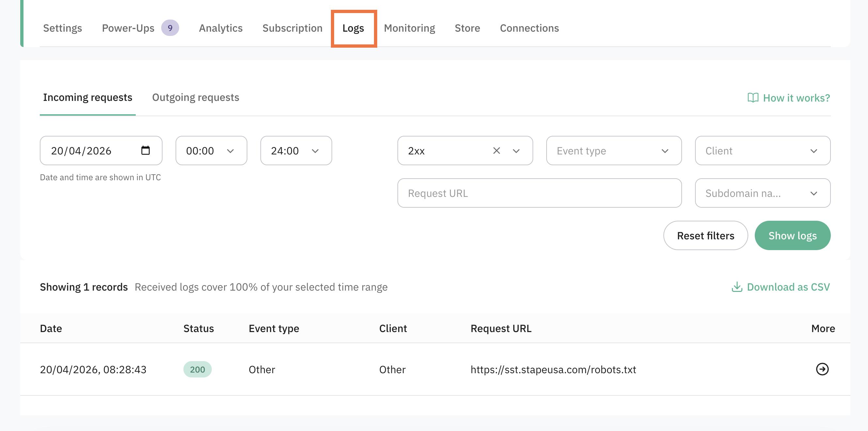Click the date field showing 20/04/2026
Viewport: 868px width, 431px height.
101,151
